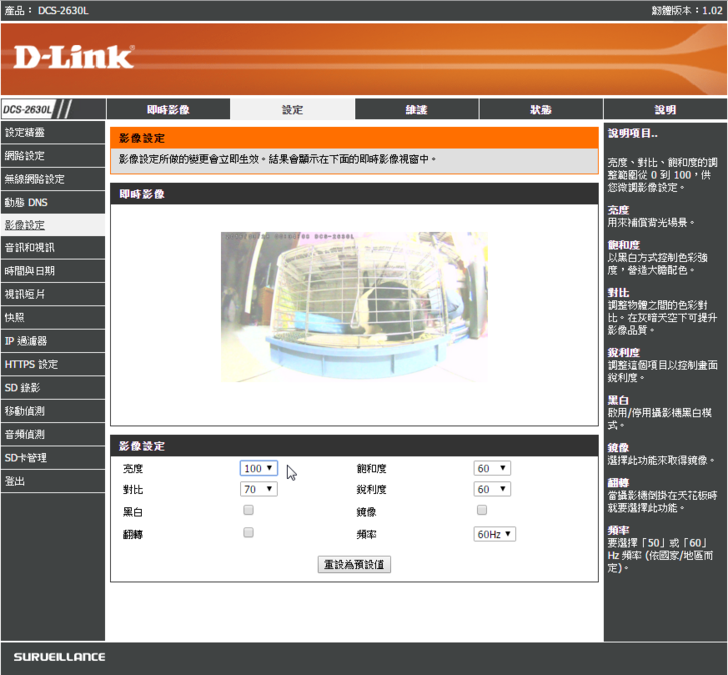
Task: Toggle the 翻轉 checkbox
Action: pyautogui.click(x=248, y=533)
